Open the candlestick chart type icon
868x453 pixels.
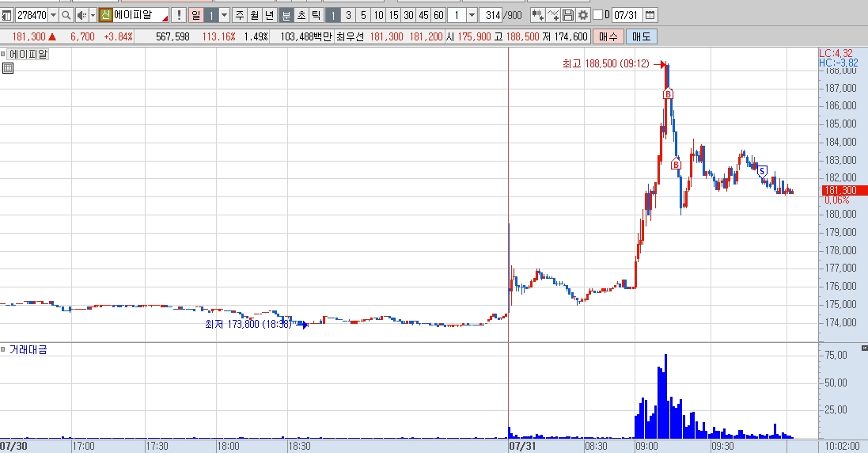[537, 16]
